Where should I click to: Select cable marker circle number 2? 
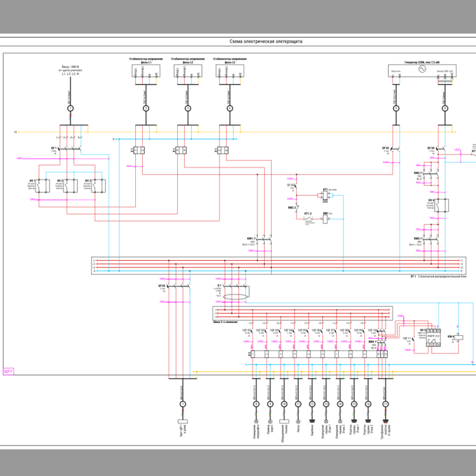coord(146,109)
